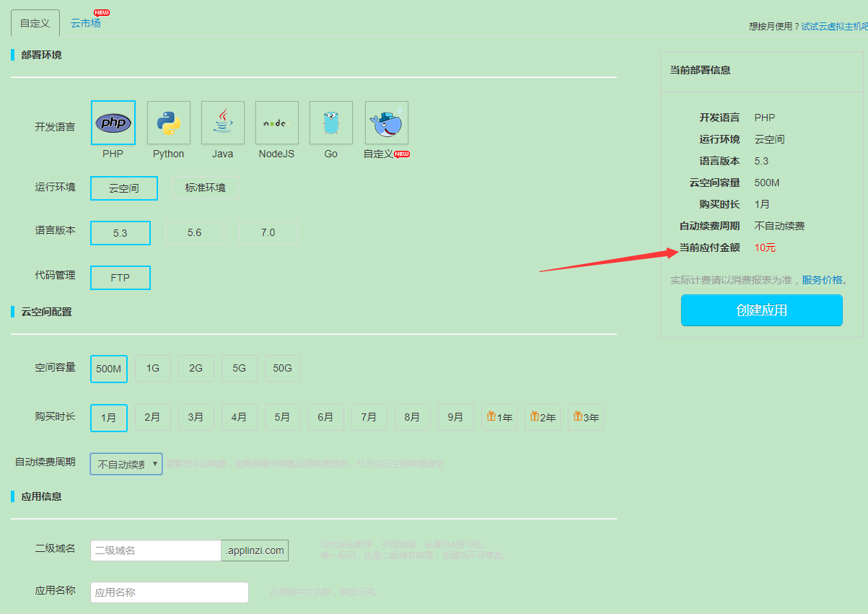Switch to the 云市场 tab
Image resolution: width=868 pixels, height=614 pixels.
(x=86, y=23)
